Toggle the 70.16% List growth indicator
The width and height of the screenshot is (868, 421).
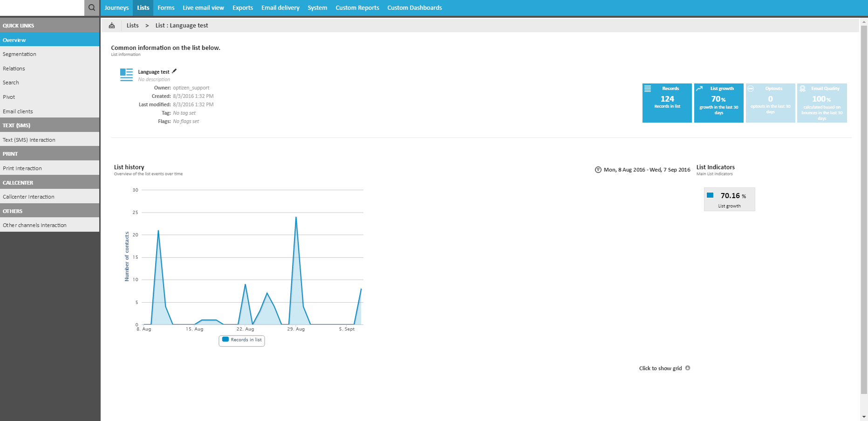pyautogui.click(x=729, y=200)
